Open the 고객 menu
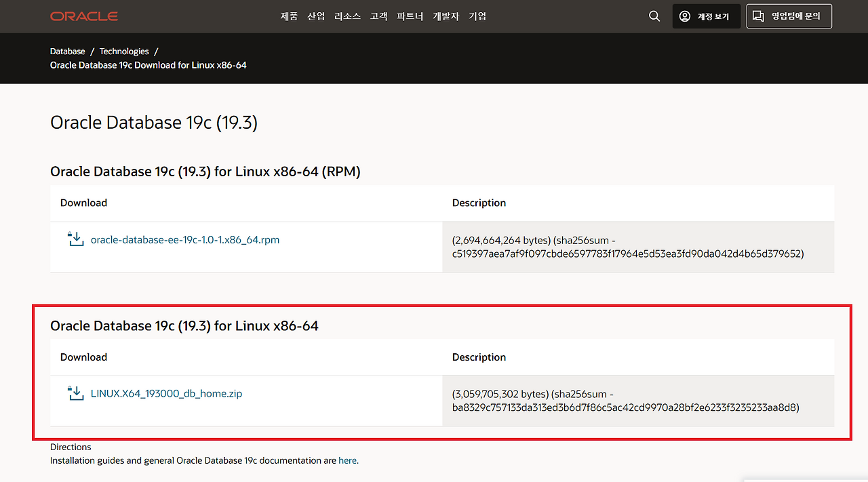The image size is (868, 482). coord(378,16)
